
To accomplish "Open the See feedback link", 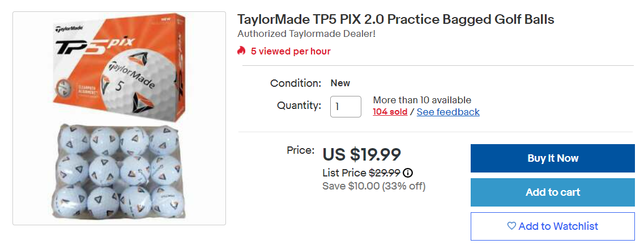I will pos(448,112).
